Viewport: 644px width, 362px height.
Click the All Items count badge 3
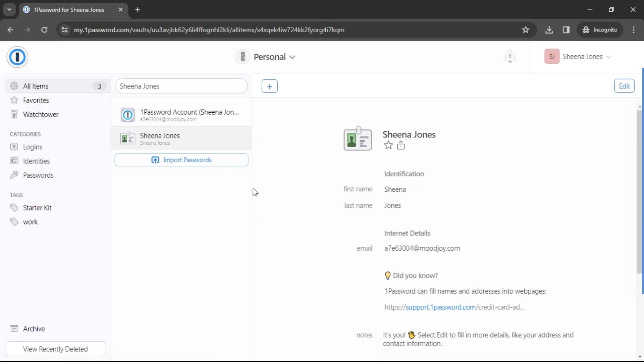[x=99, y=86]
